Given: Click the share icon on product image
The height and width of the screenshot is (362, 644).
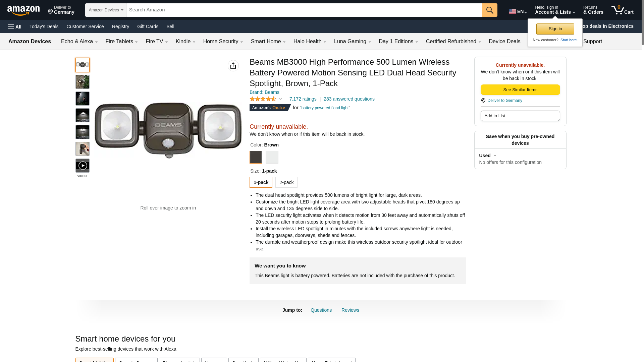Looking at the screenshot, I should click(x=233, y=66).
